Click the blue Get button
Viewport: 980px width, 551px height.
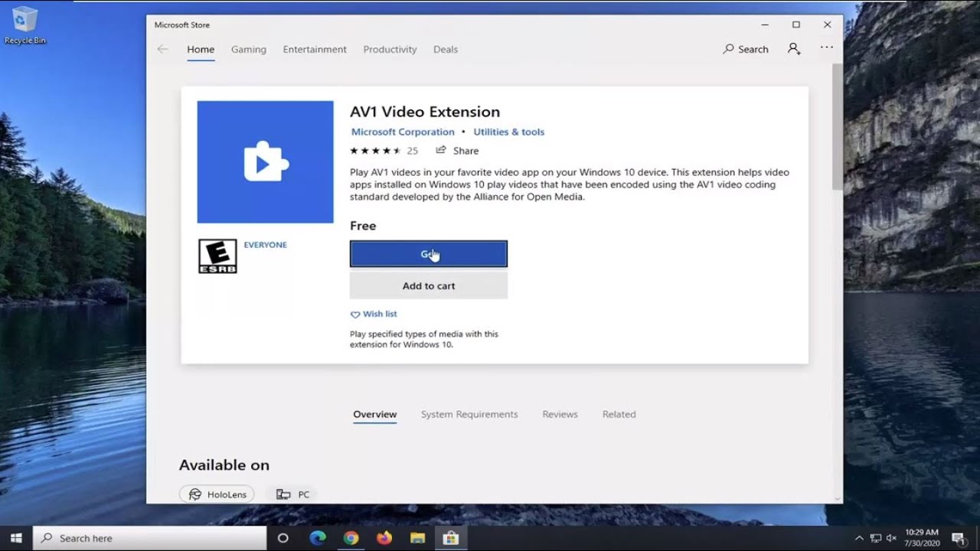(429, 254)
